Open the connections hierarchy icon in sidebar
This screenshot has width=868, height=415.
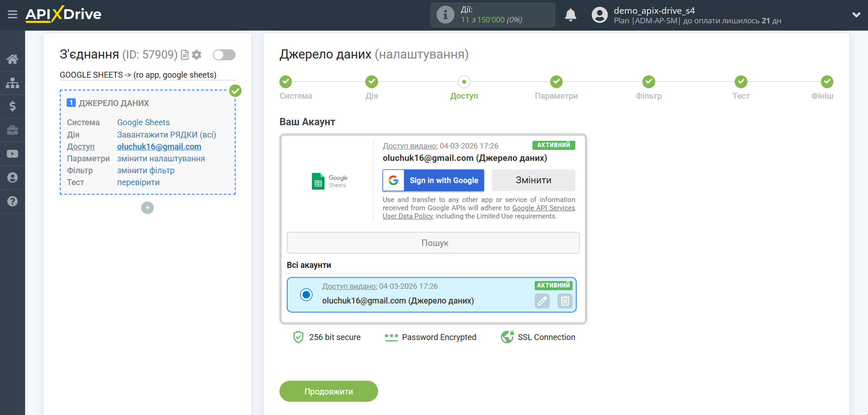(12, 82)
